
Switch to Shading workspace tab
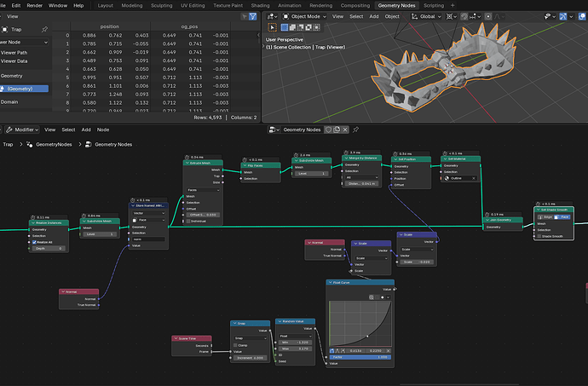[260, 5]
